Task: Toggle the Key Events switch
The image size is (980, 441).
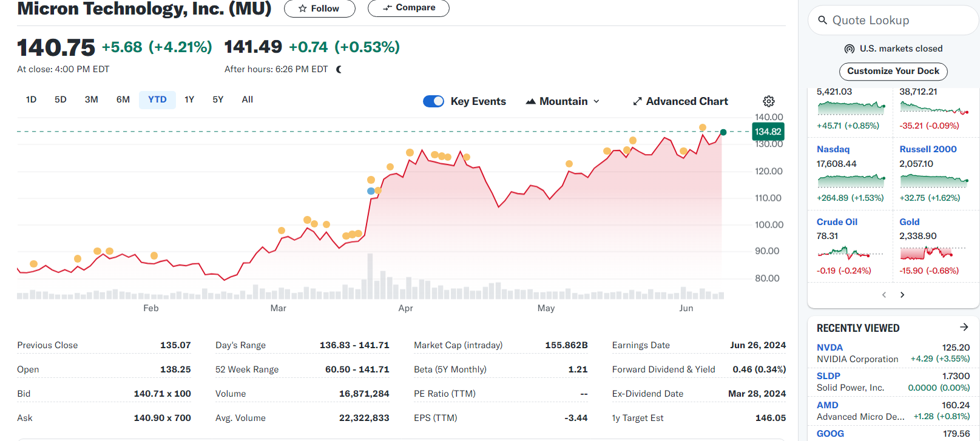Action: pyautogui.click(x=434, y=101)
